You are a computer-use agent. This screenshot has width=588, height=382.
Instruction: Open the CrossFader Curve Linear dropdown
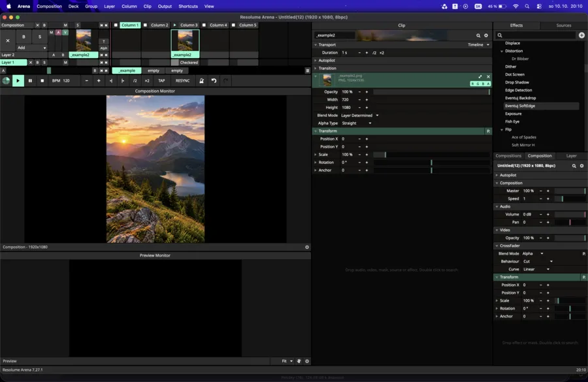click(536, 269)
